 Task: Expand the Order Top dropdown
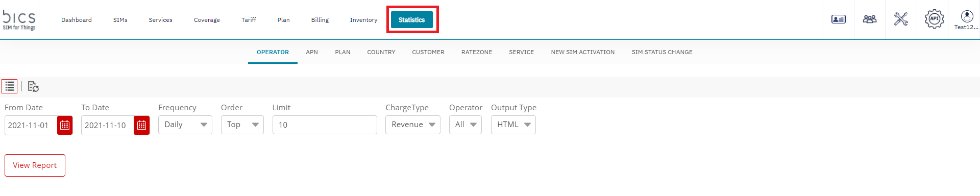242,125
